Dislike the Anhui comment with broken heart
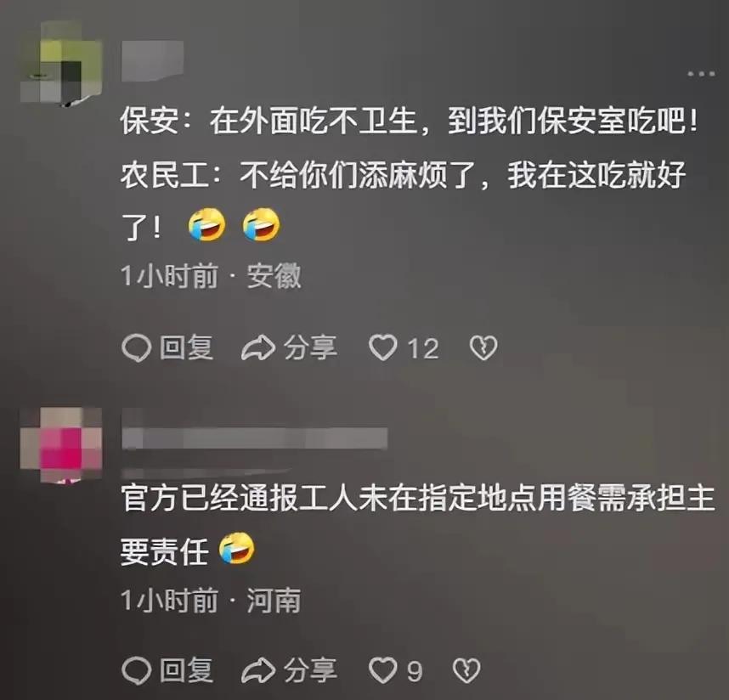 [x=483, y=348]
